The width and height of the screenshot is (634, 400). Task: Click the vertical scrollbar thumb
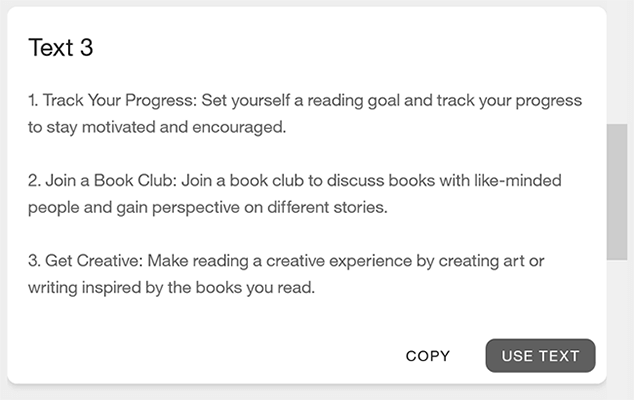pyautogui.click(x=617, y=191)
